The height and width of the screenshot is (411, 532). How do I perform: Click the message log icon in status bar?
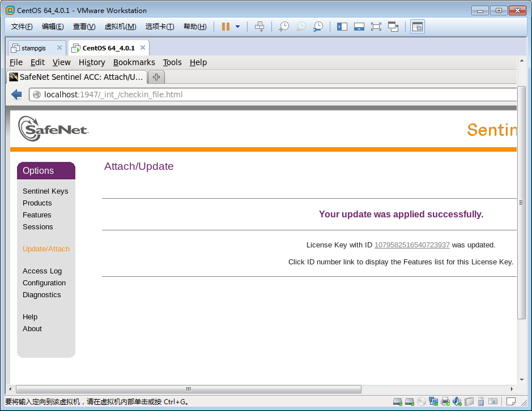point(511,402)
